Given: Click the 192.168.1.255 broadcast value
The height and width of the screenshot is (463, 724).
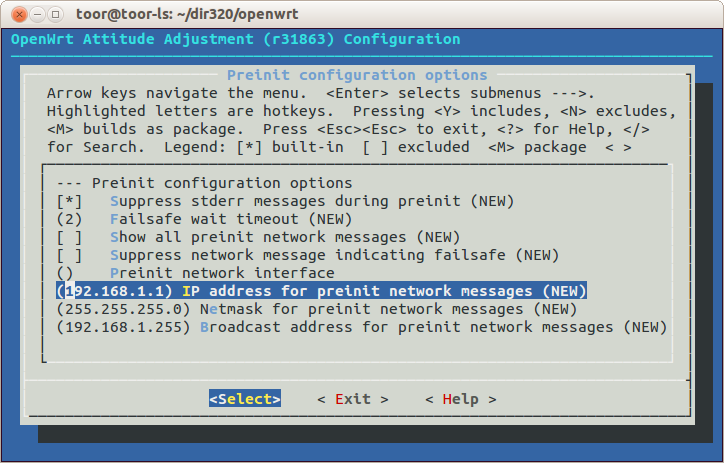Looking at the screenshot, I should [x=123, y=327].
